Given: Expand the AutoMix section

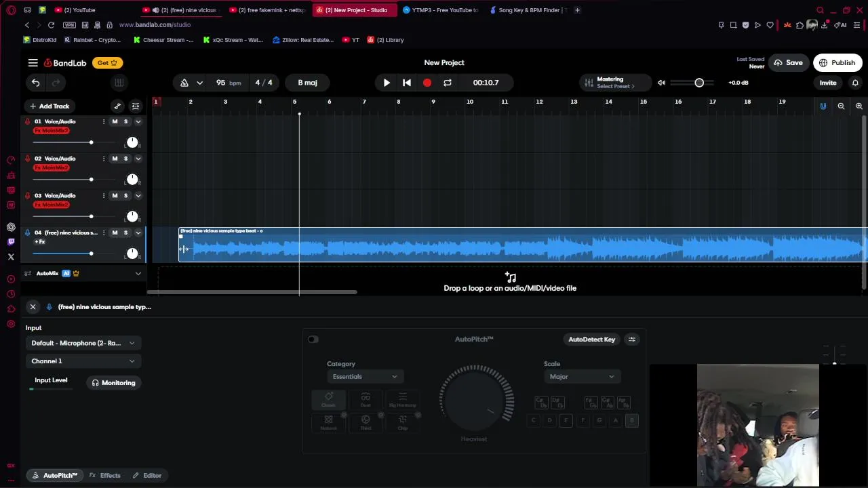Looking at the screenshot, I should (138, 273).
